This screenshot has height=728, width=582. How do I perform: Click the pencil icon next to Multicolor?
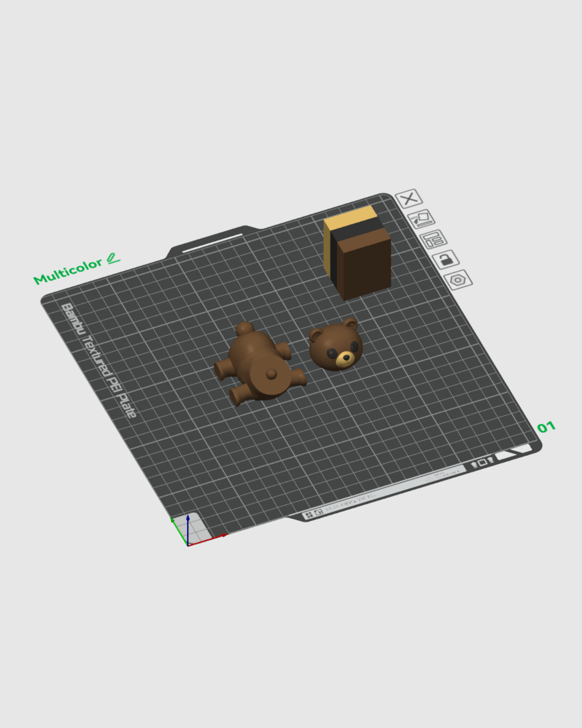(x=113, y=258)
